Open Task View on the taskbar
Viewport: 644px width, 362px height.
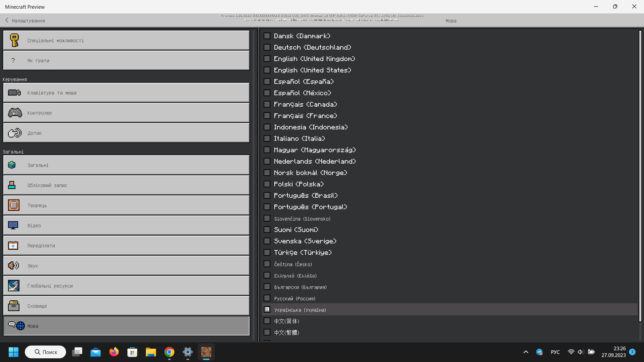[77, 352]
